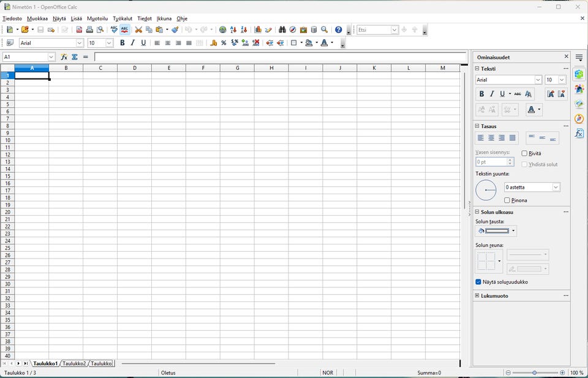This screenshot has height=378, width=588.
Task: Sort ascending A-Z icon
Action: coord(233,29)
